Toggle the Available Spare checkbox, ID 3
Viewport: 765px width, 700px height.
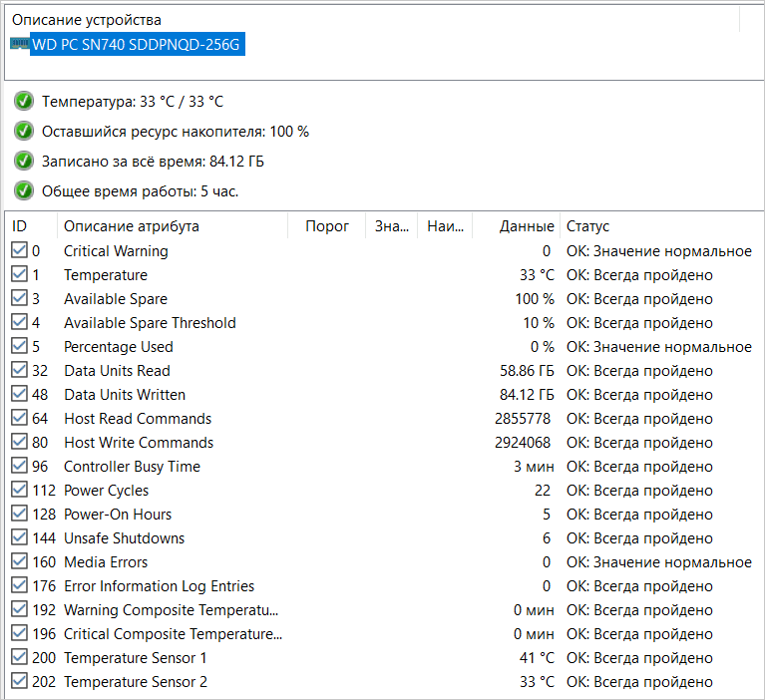pos(19,298)
